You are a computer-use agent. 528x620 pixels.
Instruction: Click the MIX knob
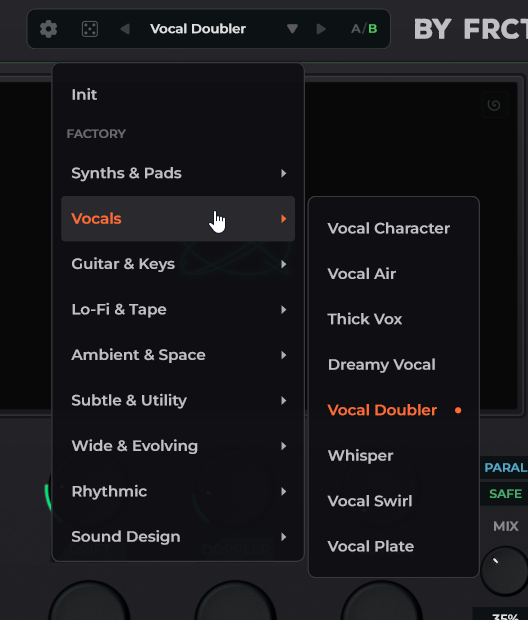(505, 571)
